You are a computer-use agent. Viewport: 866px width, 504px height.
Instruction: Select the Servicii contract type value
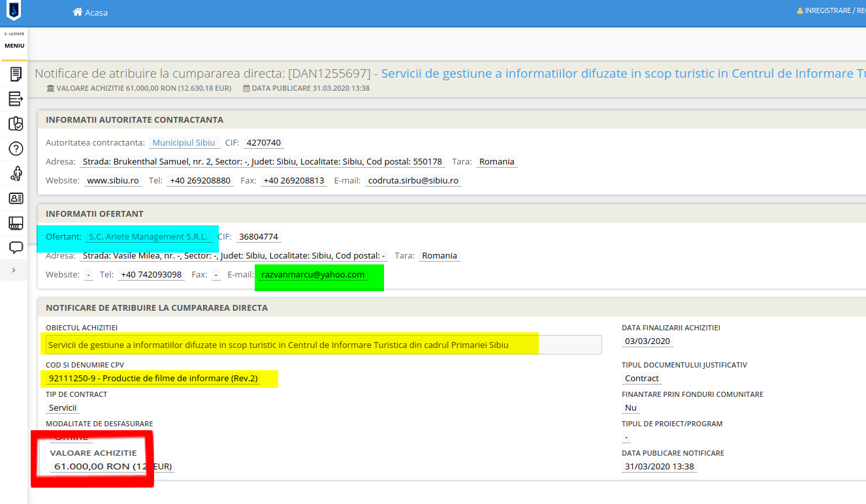pos(63,408)
